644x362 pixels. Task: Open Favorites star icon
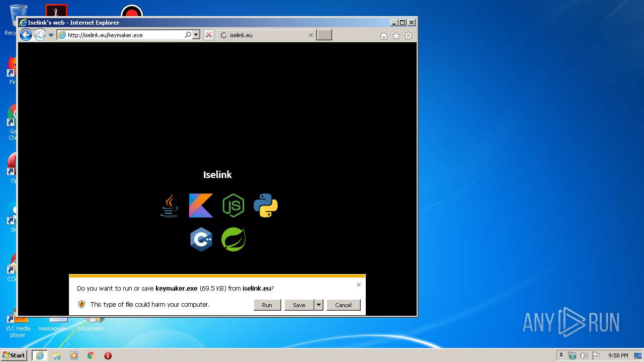[396, 36]
